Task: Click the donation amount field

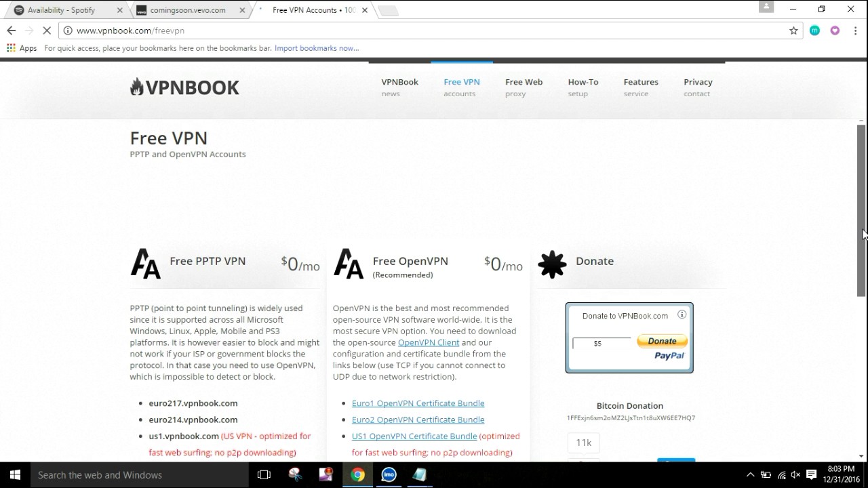Action: pyautogui.click(x=601, y=343)
